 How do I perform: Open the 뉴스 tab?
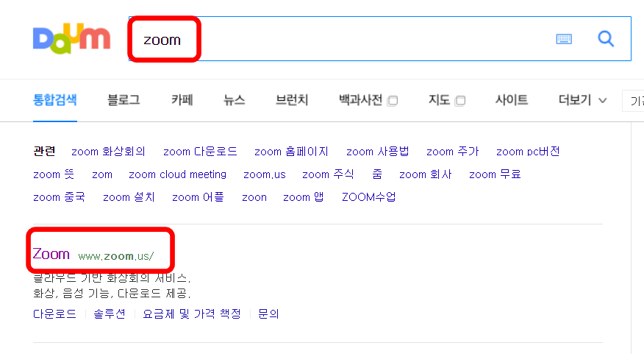[234, 100]
